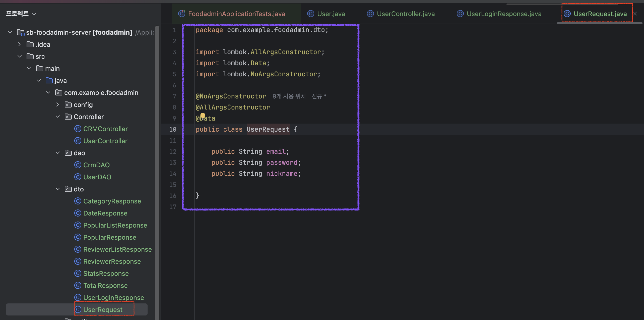Expand the config package

(58, 104)
